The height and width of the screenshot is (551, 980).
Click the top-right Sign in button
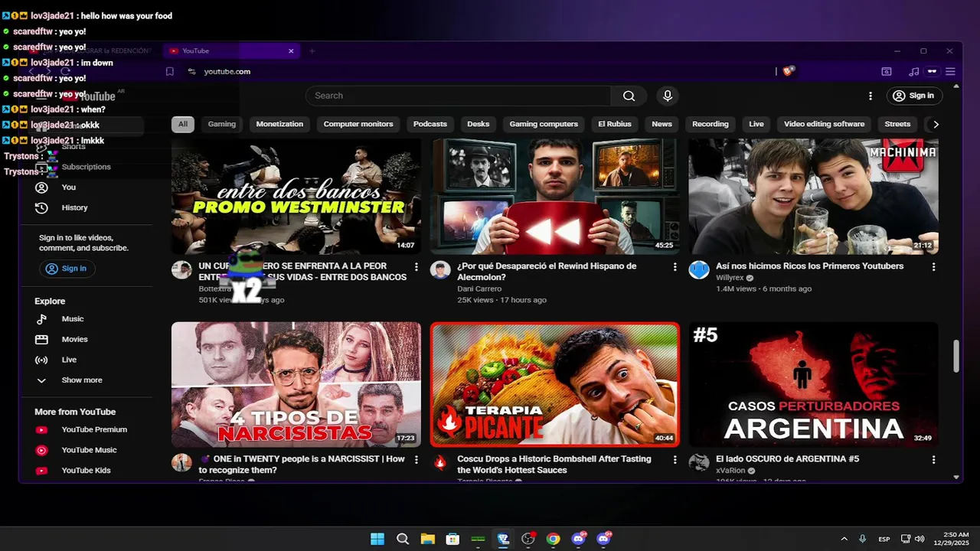point(914,96)
